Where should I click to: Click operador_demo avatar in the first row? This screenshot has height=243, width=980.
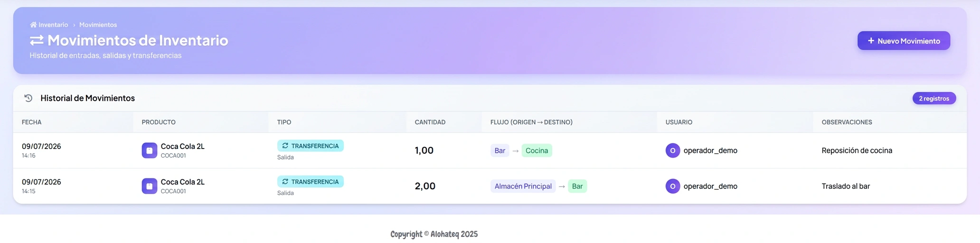(673, 150)
